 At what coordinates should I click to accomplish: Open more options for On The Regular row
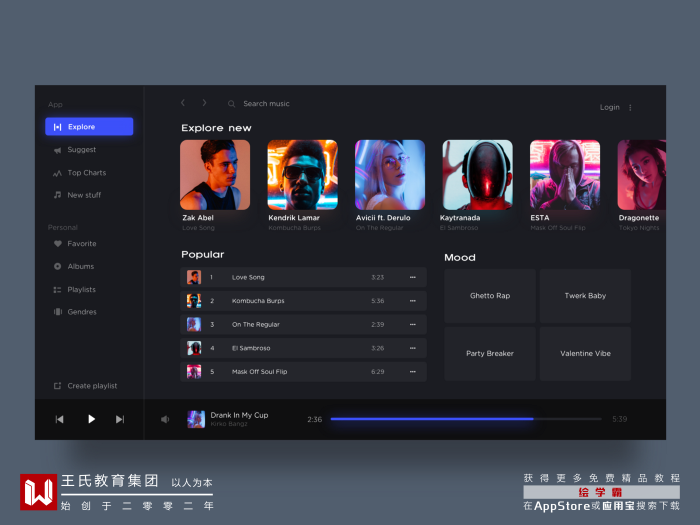click(x=412, y=325)
